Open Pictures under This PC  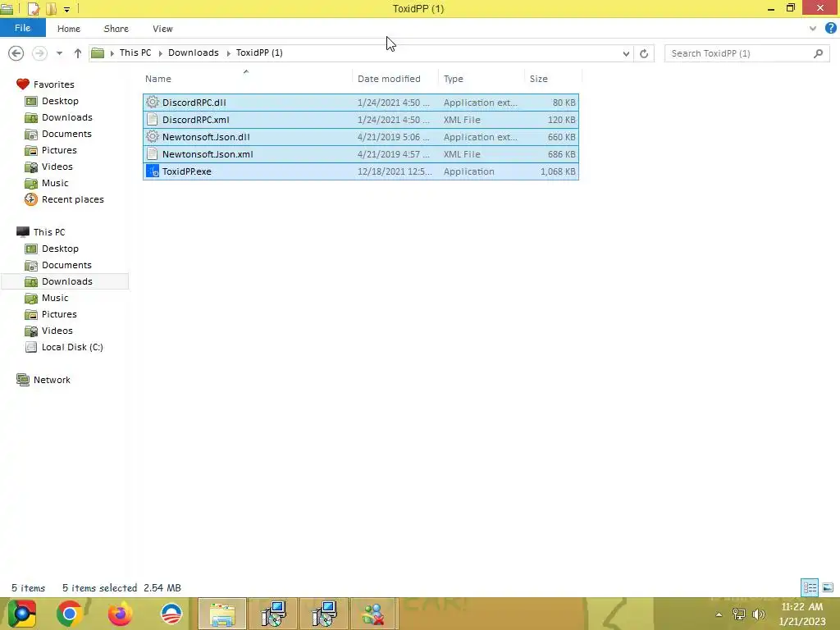(x=59, y=314)
